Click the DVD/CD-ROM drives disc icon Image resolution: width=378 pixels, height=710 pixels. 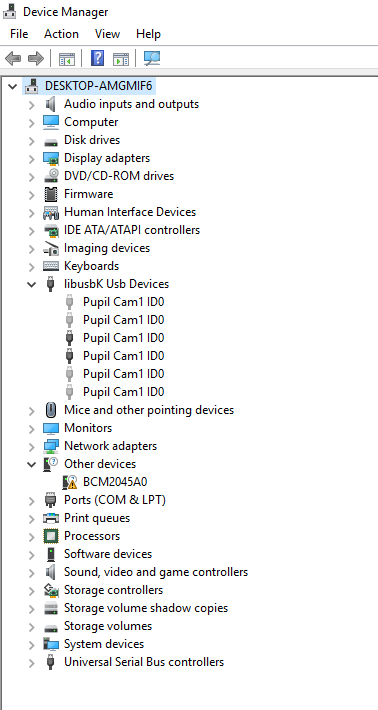(51, 176)
